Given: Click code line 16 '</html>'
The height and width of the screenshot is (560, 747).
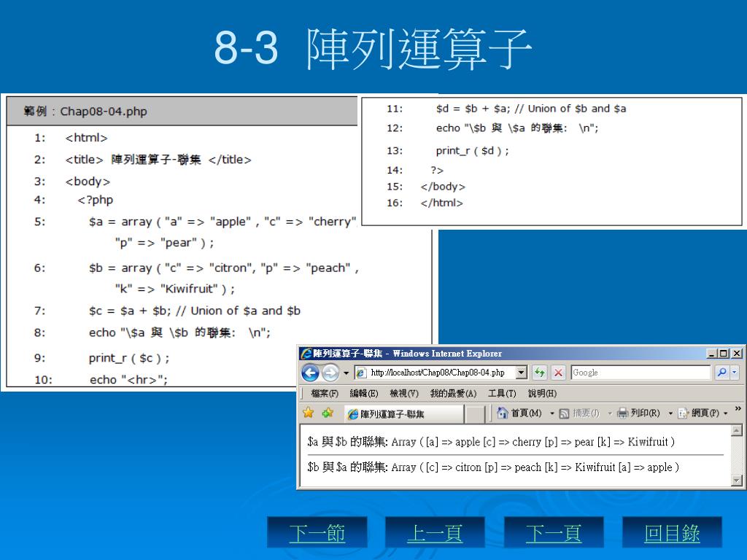Looking at the screenshot, I should pos(441,203).
